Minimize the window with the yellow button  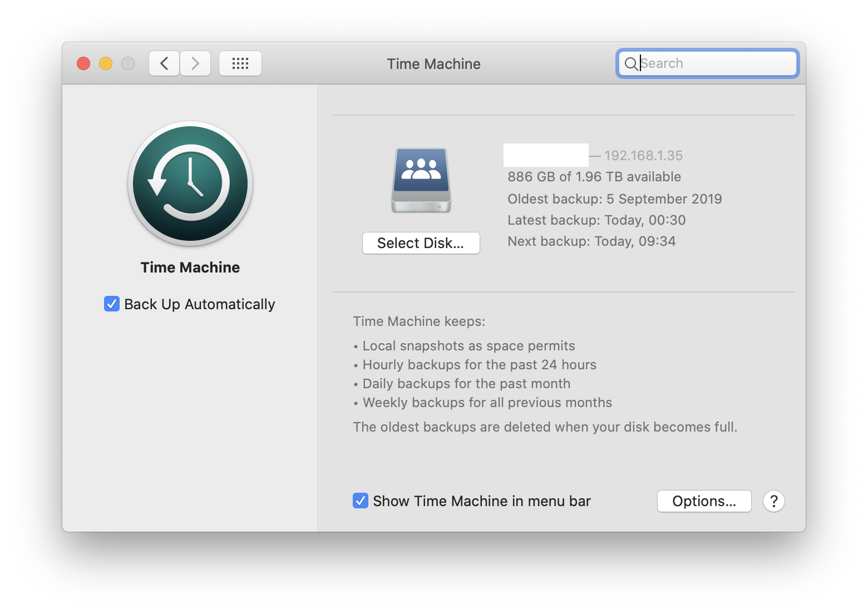click(106, 63)
